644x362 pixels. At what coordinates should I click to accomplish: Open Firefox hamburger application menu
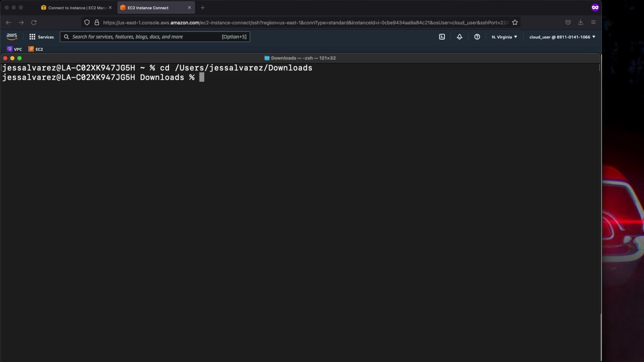click(x=593, y=22)
